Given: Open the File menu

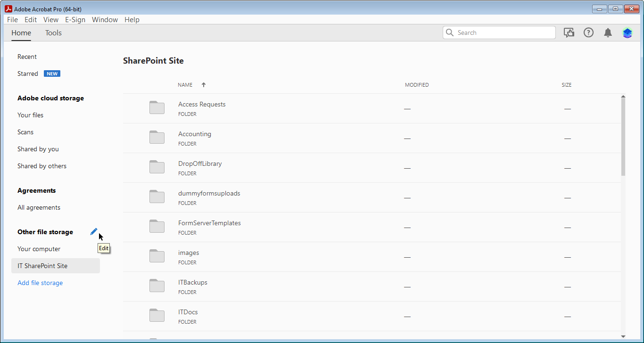Looking at the screenshot, I should 12,20.
